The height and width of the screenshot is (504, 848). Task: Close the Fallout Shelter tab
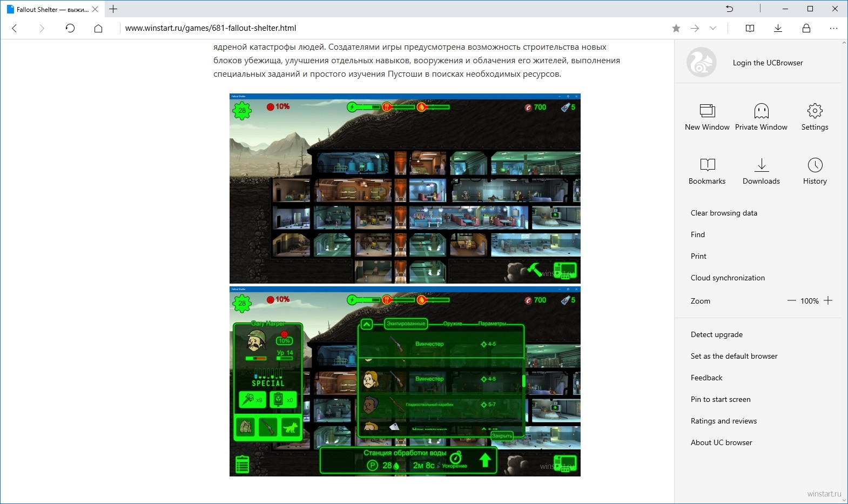tap(96, 9)
